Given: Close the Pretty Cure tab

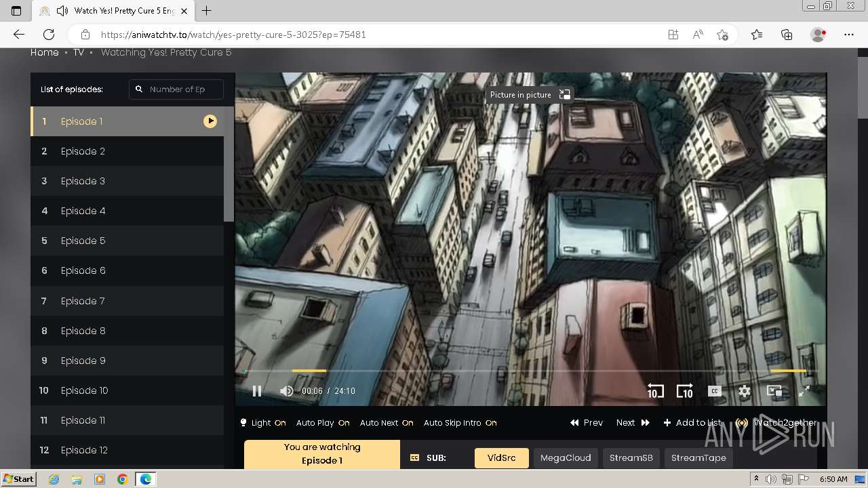Looking at the screenshot, I should click(184, 11).
